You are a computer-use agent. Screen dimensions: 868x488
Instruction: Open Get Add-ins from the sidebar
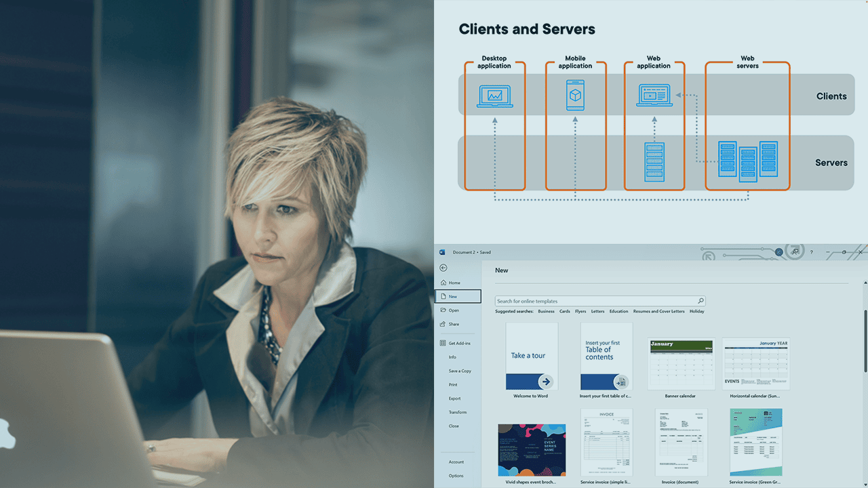[x=460, y=343]
